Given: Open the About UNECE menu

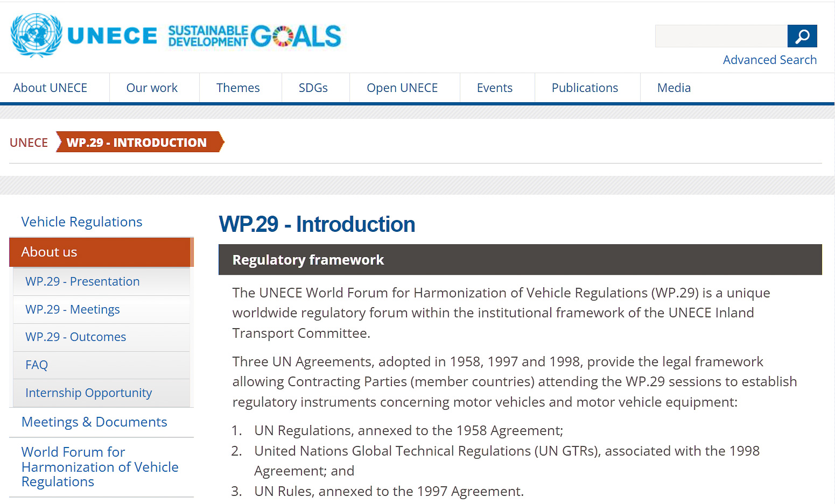Looking at the screenshot, I should [51, 87].
